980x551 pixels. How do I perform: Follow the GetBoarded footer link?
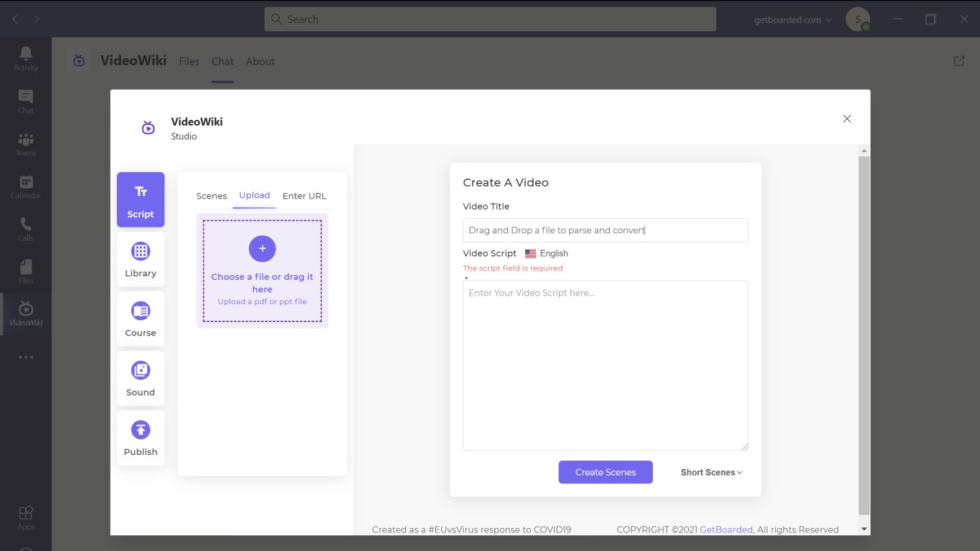pyautogui.click(x=726, y=529)
